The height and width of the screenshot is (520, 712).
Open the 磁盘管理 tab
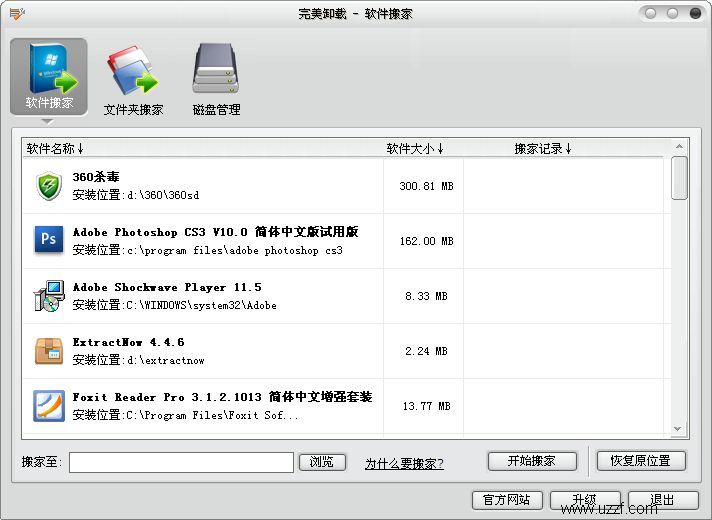216,79
